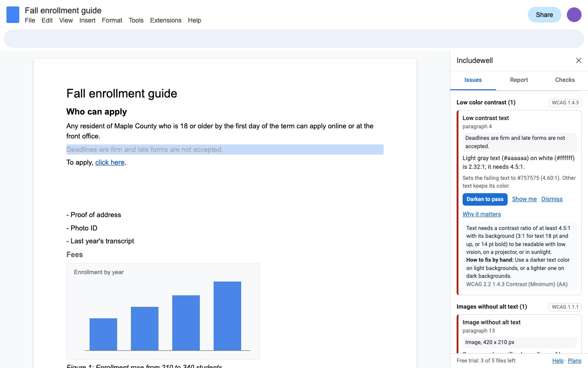Click the 'Free trial: 3 of 5 files left' text
Viewport: 588px width, 368px height.
[x=486, y=361]
